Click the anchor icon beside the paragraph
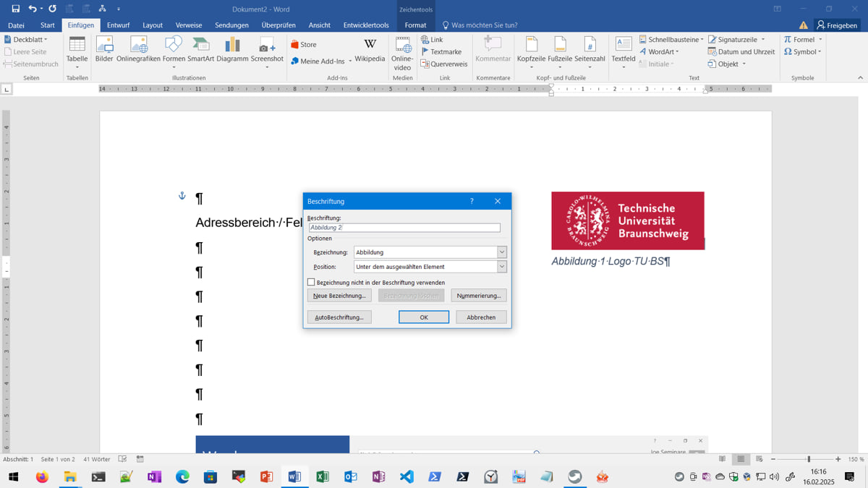 pyautogui.click(x=182, y=196)
